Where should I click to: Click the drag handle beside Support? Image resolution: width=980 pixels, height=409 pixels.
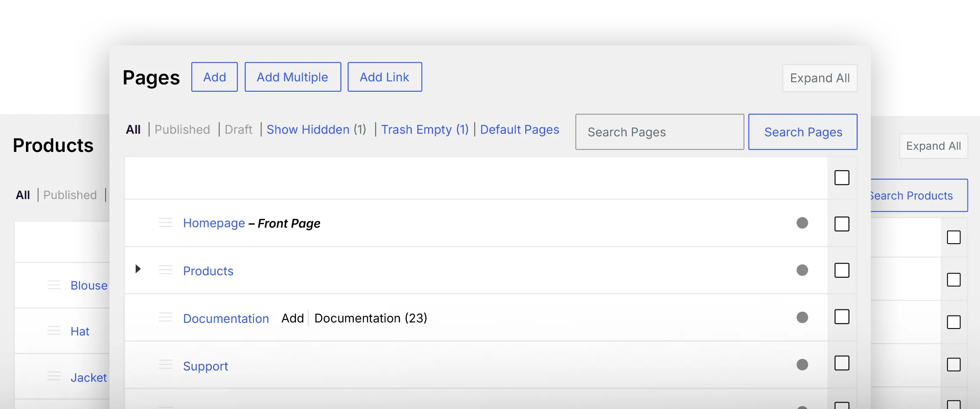pos(165,364)
